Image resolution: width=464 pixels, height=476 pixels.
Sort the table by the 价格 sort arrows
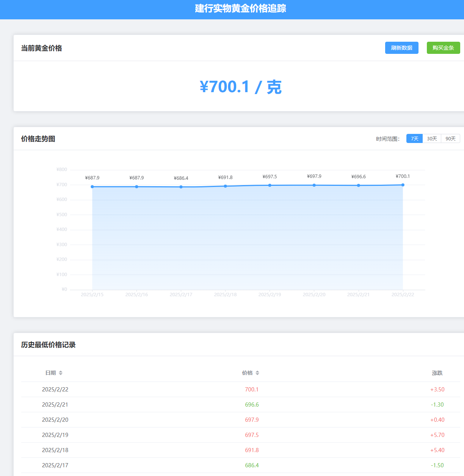257,373
